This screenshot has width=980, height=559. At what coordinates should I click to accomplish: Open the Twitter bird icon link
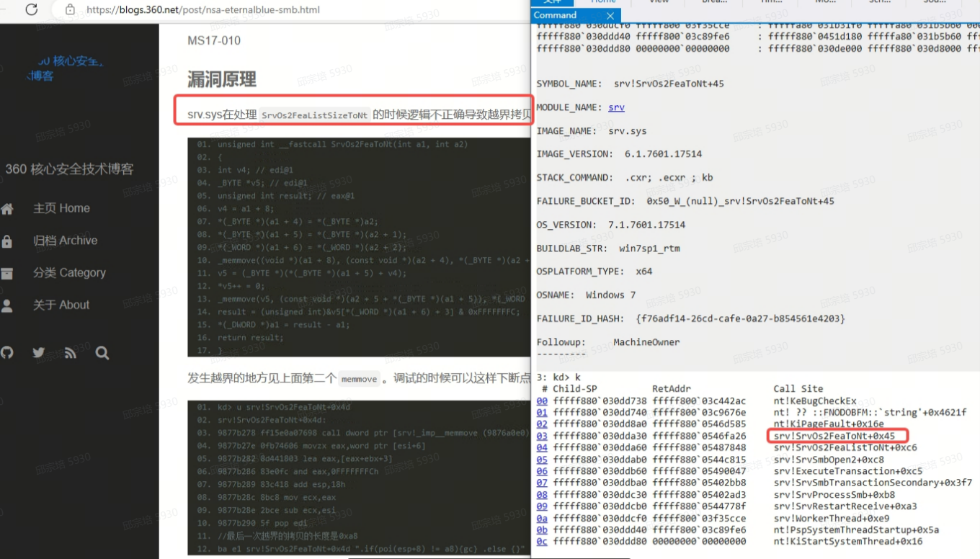(x=39, y=353)
